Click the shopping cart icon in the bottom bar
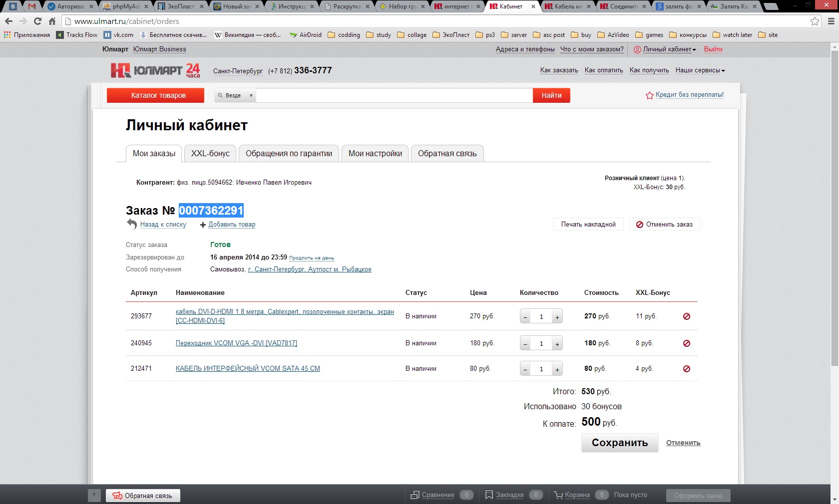Image resolution: width=839 pixels, height=504 pixels. click(x=558, y=495)
